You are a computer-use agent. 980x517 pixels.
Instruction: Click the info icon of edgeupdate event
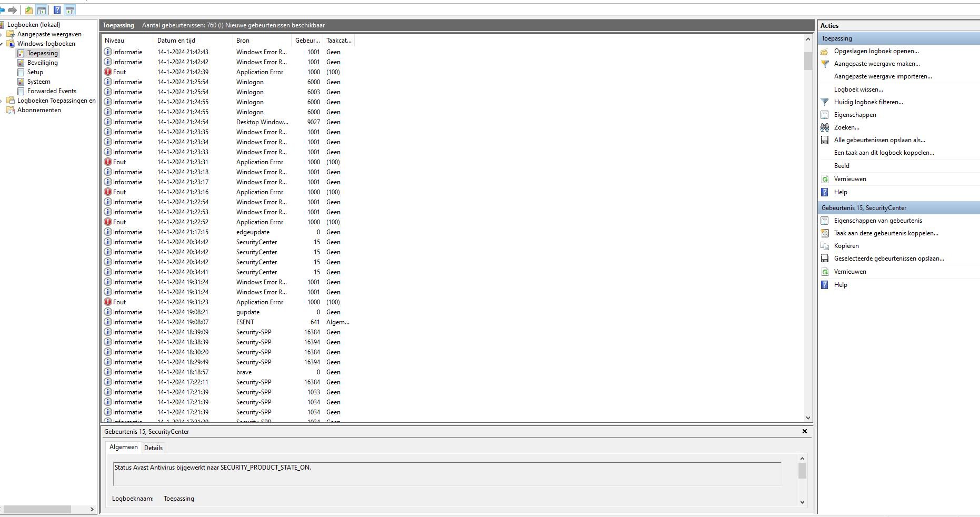click(108, 232)
